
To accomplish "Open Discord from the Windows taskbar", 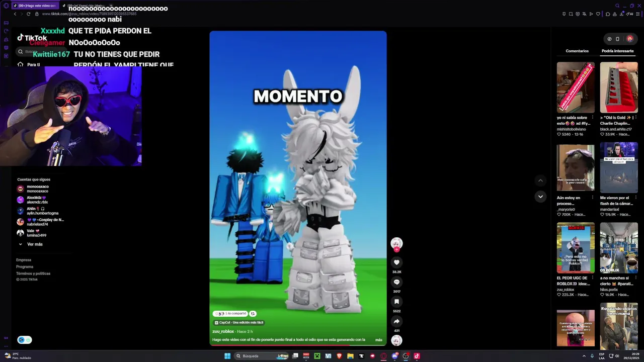I will click(x=395, y=356).
